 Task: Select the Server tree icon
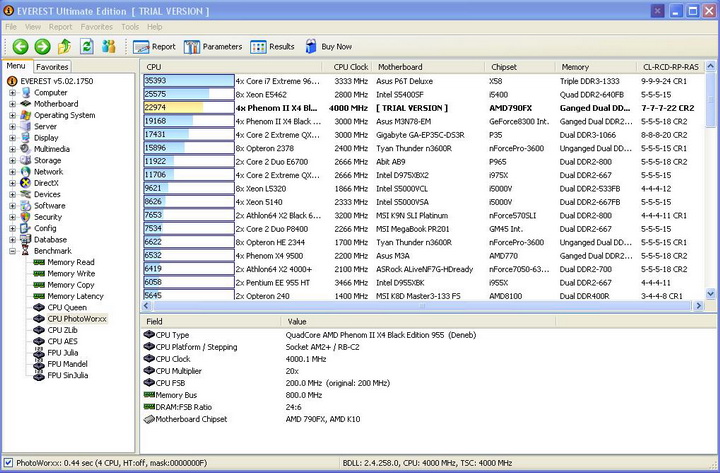26,126
